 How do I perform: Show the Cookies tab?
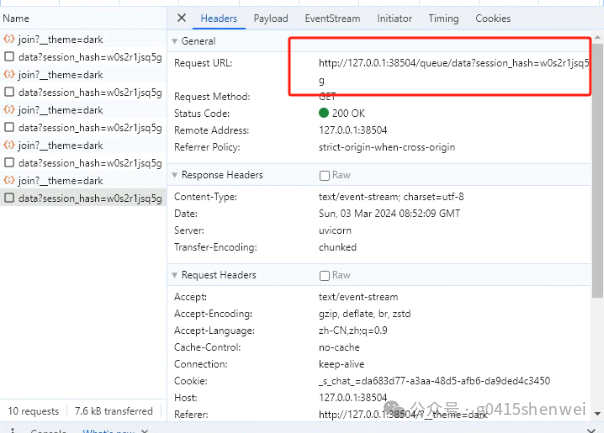pos(493,18)
